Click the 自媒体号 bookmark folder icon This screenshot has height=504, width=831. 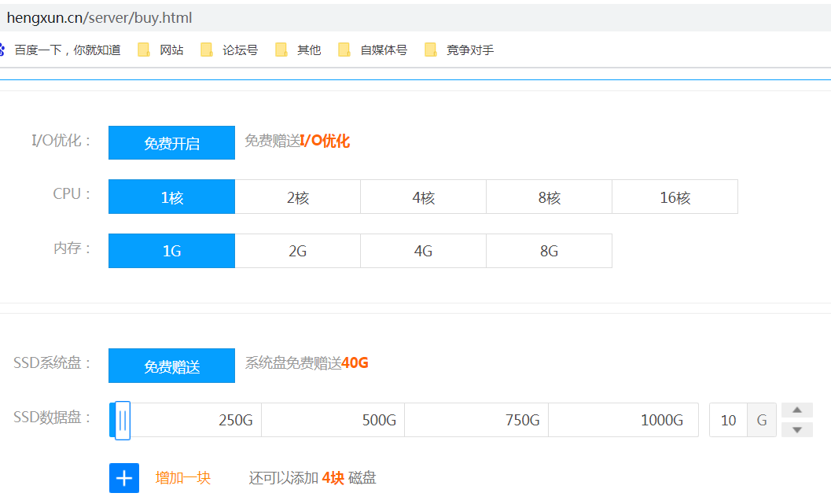pos(344,49)
